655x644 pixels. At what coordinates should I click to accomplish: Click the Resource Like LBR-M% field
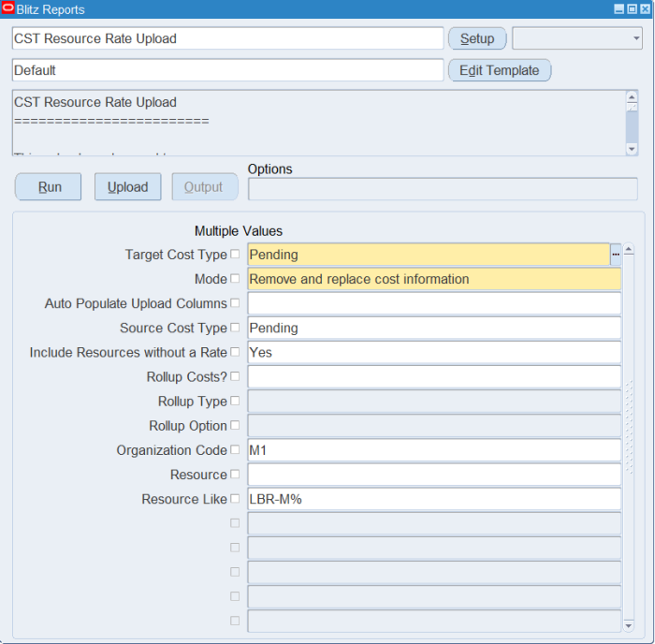tap(434, 499)
